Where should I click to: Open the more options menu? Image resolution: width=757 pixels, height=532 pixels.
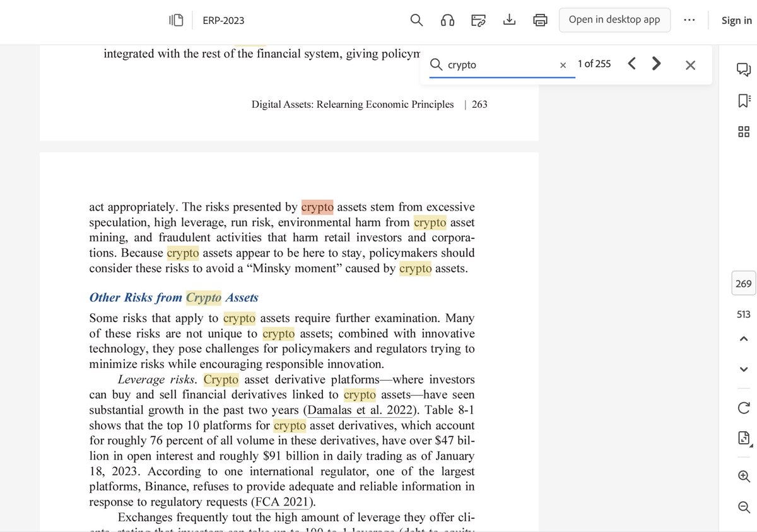point(690,20)
